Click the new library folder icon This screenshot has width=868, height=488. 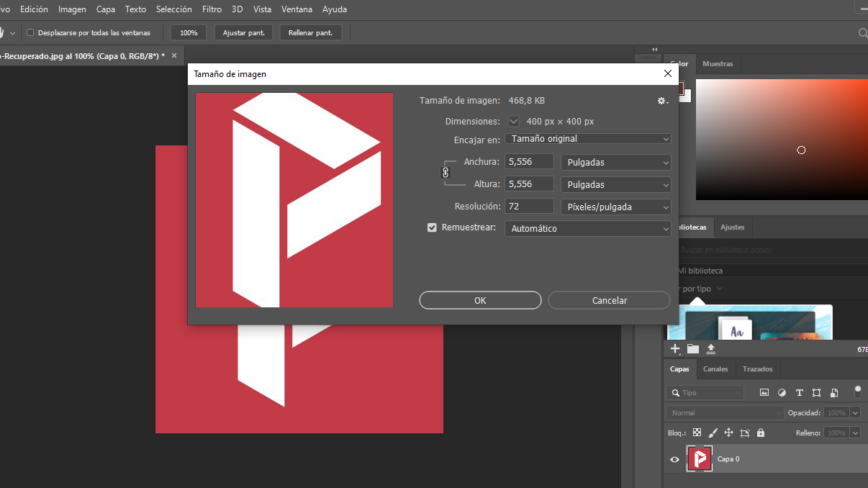tap(693, 348)
